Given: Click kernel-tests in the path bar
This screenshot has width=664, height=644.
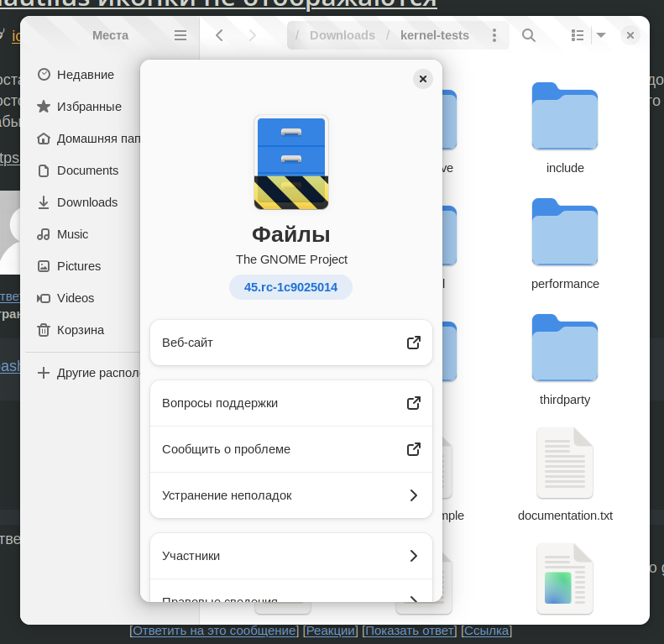Looking at the screenshot, I should 435,35.
